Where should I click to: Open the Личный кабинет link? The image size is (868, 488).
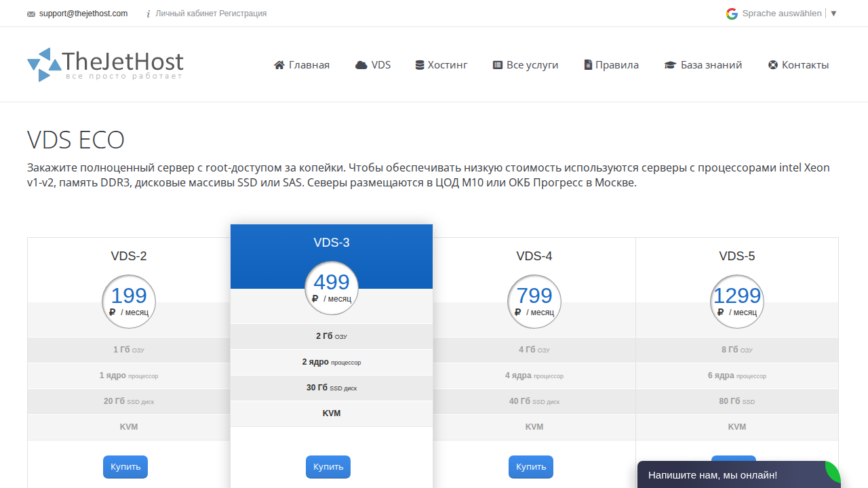(186, 14)
